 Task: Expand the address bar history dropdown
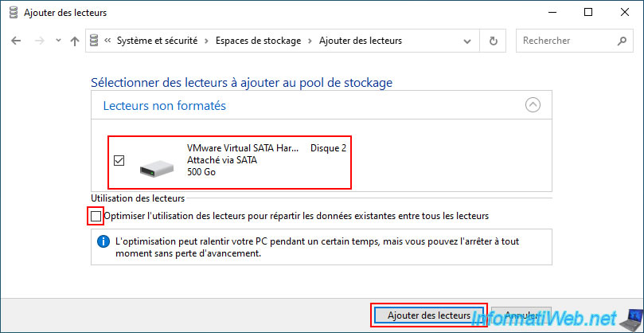pyautogui.click(x=466, y=41)
